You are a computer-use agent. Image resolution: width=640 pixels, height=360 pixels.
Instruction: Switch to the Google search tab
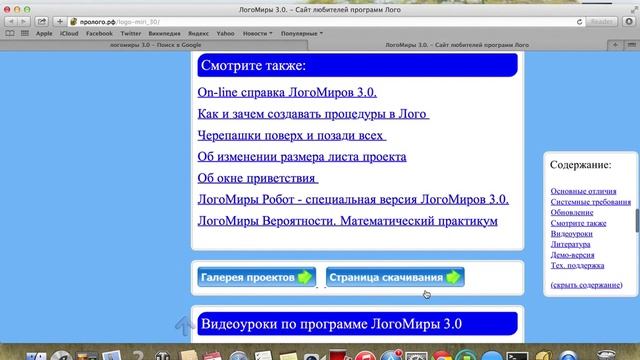pos(155,45)
